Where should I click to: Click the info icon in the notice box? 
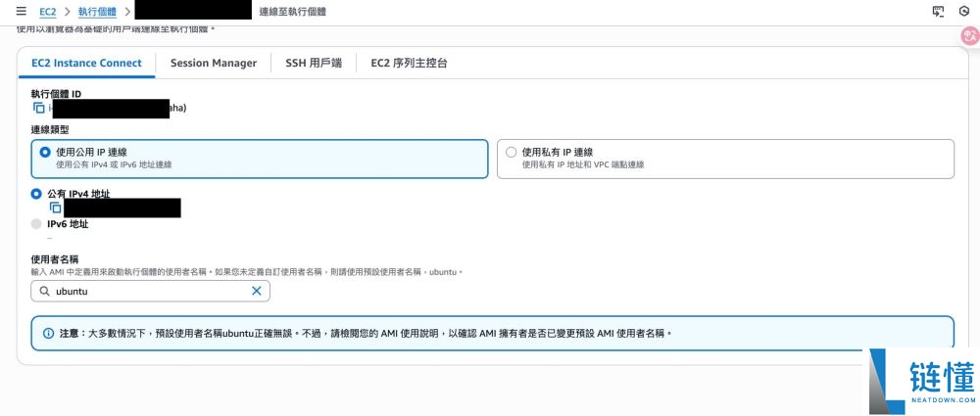48,333
